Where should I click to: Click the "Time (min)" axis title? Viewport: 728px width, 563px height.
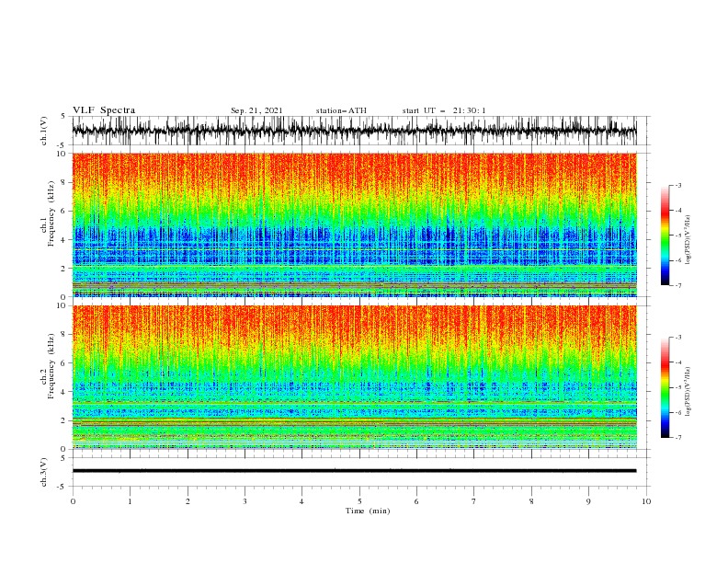click(x=368, y=511)
